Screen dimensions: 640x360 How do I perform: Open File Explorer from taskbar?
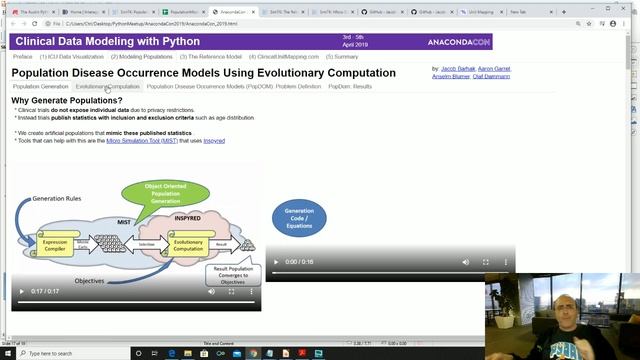click(x=188, y=353)
